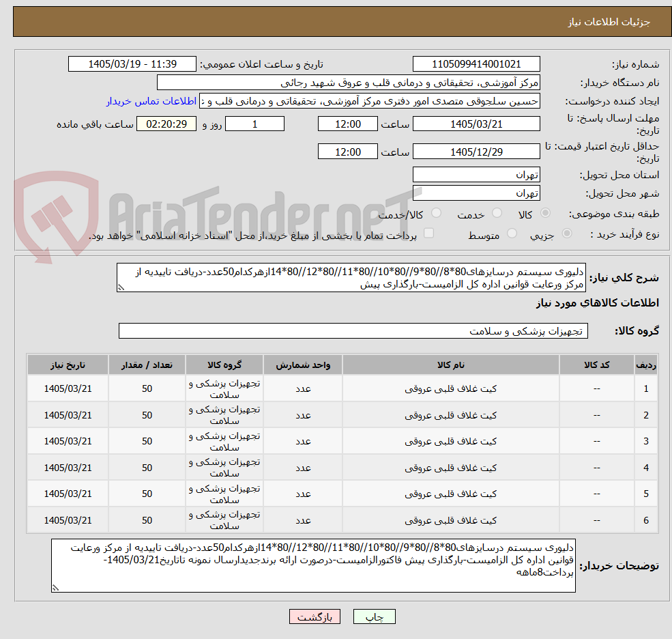Click the quantity 50 in row 1
672x639 pixels.
[147, 388]
